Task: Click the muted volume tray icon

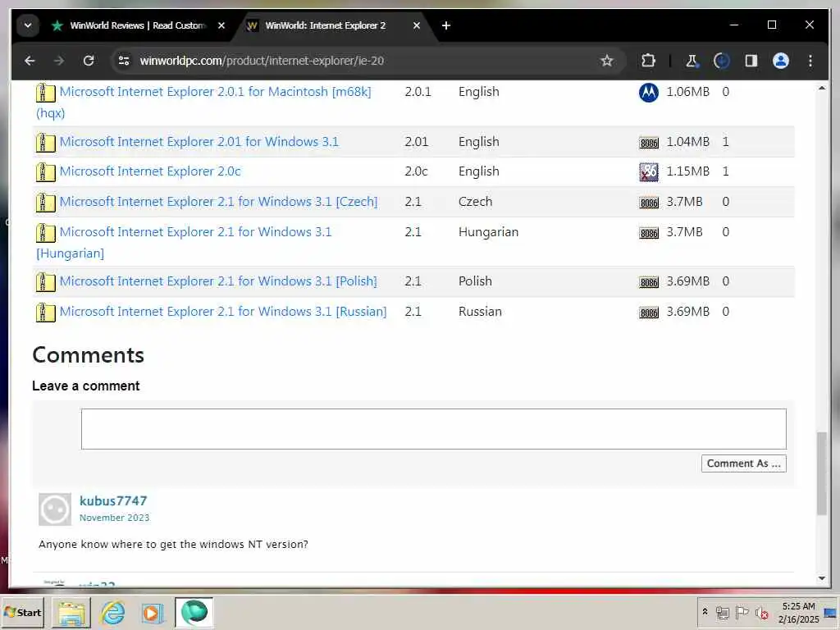Action: 761,612
